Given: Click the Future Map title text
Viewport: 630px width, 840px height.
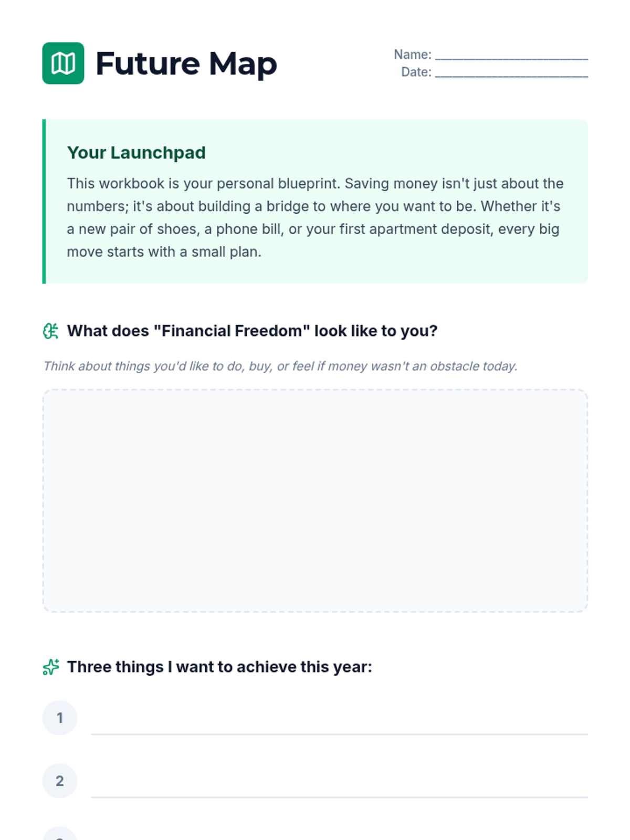Looking at the screenshot, I should point(186,64).
